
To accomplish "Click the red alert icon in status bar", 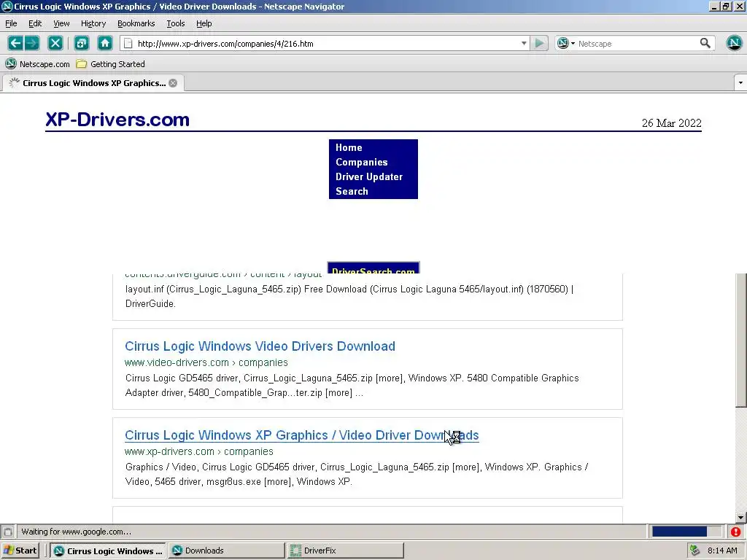I will click(x=735, y=532).
